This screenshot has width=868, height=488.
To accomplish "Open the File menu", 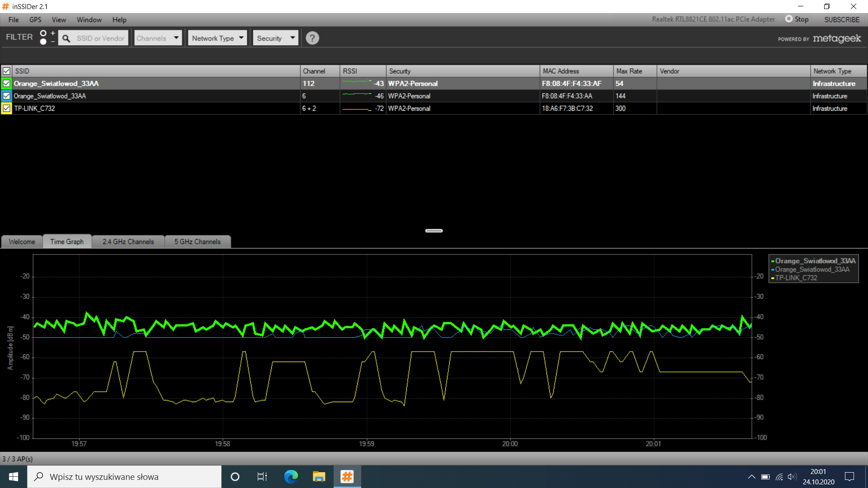I will (14, 19).
